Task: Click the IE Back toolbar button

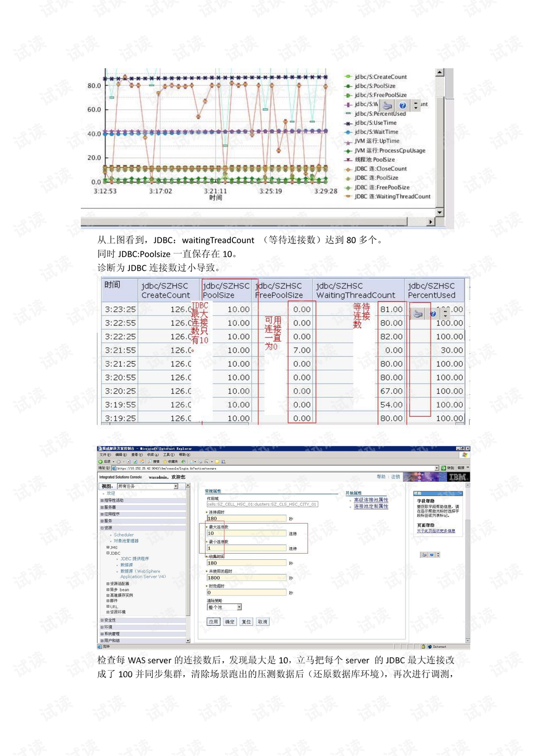Action: 104,461
